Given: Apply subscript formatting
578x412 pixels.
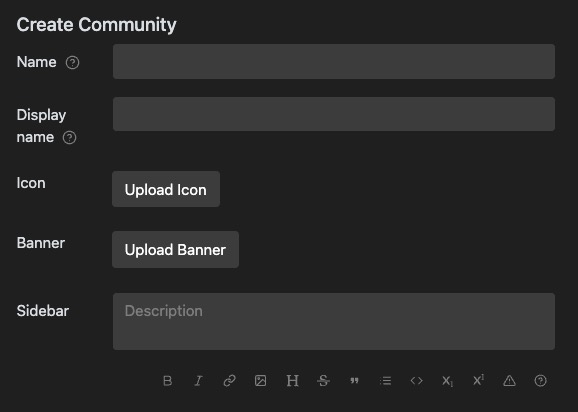Looking at the screenshot, I should tap(448, 381).
